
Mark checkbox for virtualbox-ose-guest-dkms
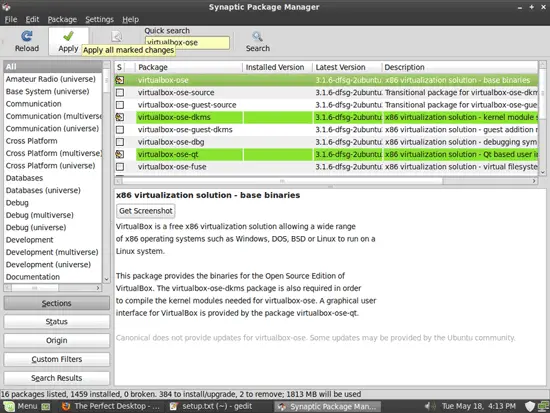tap(120, 130)
